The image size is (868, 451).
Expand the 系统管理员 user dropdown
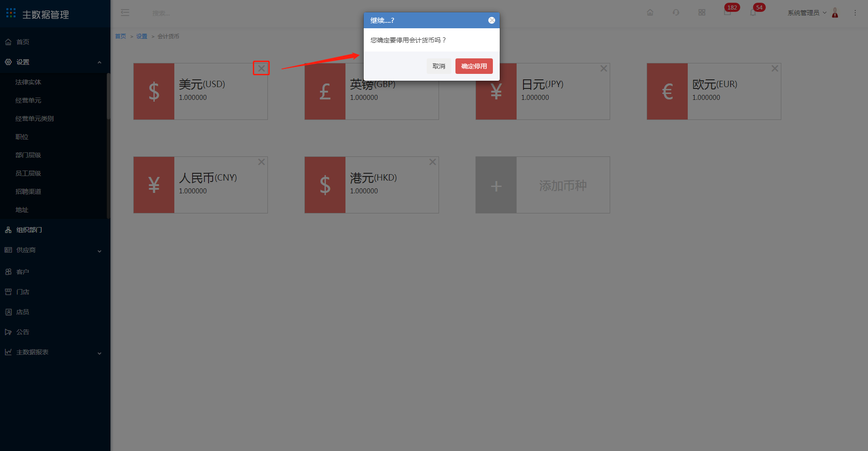click(x=807, y=13)
